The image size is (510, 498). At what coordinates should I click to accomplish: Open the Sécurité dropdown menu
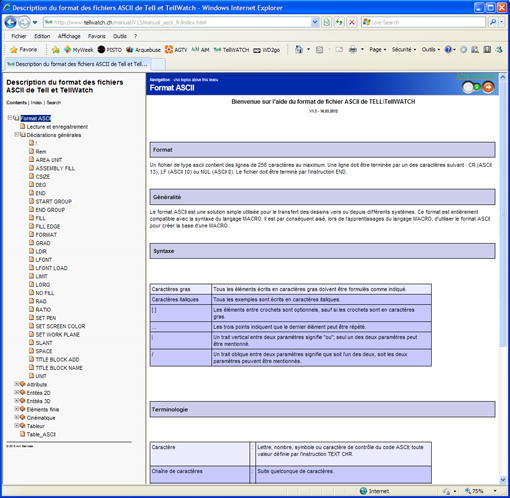coord(404,50)
